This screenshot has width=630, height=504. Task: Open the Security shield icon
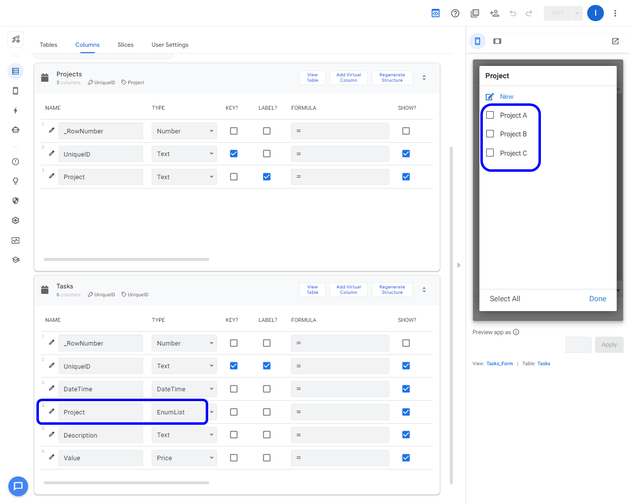coord(16,201)
